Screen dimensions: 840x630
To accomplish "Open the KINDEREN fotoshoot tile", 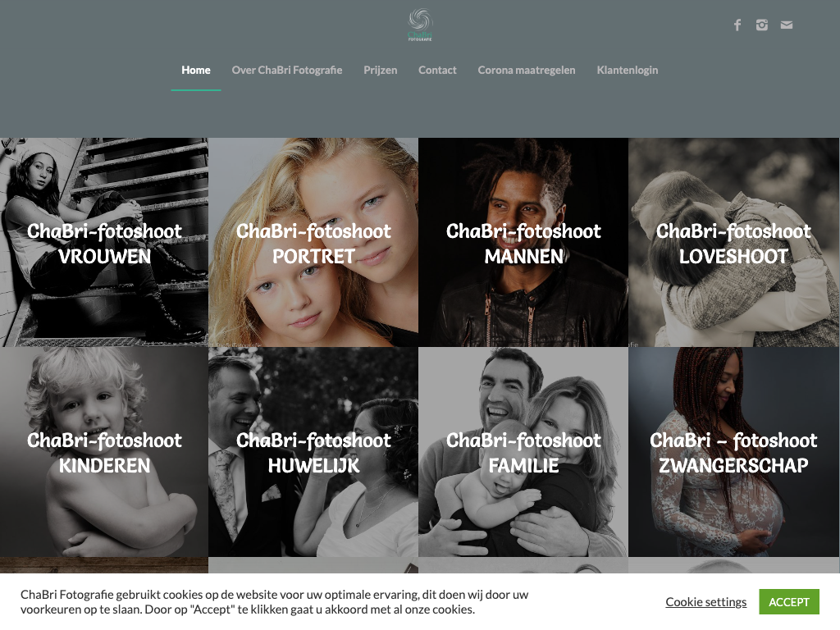I will [104, 452].
